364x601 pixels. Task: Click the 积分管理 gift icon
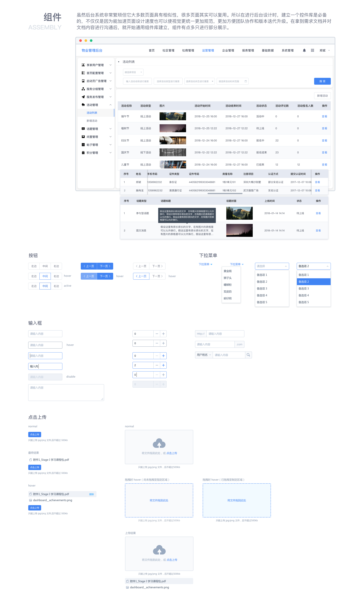[x=83, y=153]
